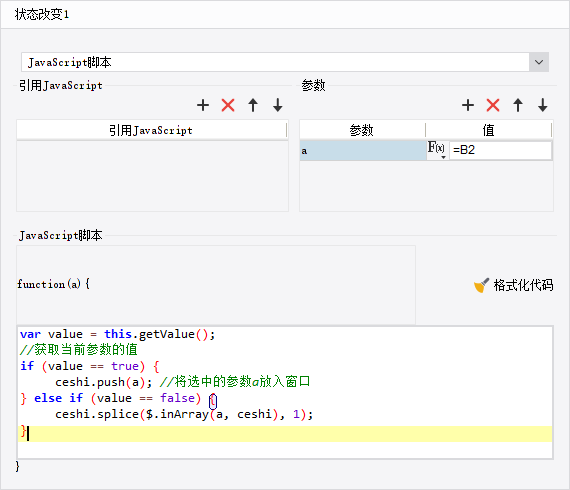Click the 值 column header
Screen dimensions: 570x490
click(489, 130)
